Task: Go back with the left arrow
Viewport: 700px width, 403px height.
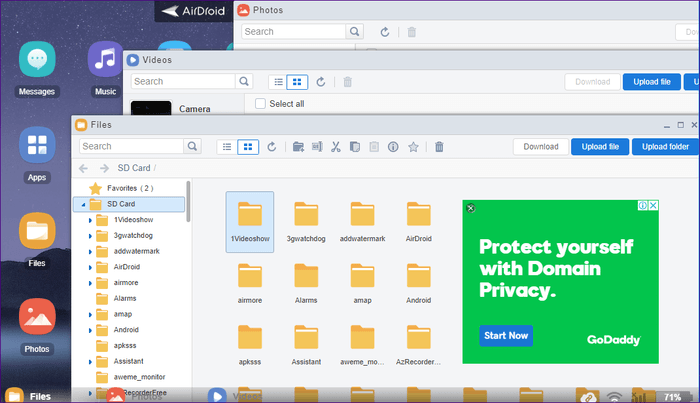Action: coord(83,168)
